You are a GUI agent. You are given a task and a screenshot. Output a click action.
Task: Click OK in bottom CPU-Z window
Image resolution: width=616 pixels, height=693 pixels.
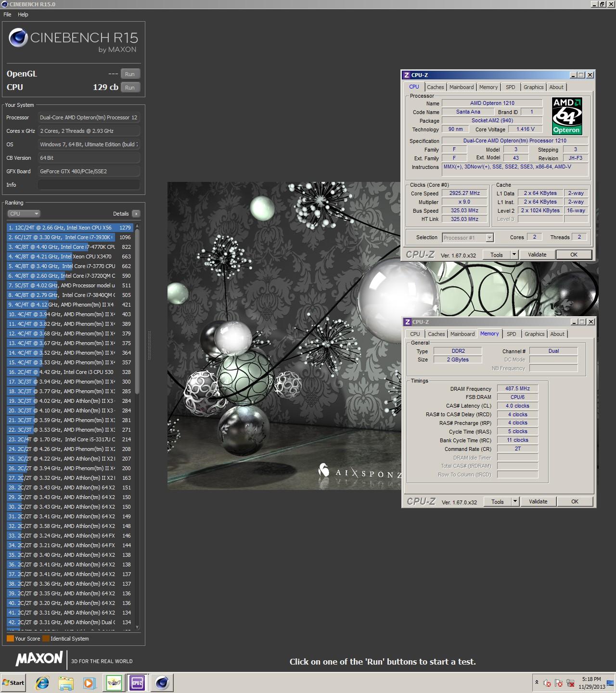point(575,502)
